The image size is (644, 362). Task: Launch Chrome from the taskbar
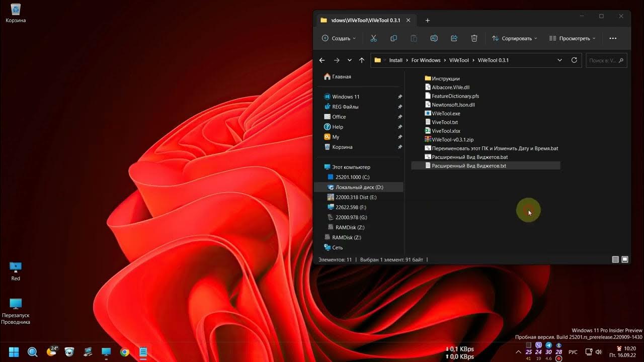click(x=125, y=351)
